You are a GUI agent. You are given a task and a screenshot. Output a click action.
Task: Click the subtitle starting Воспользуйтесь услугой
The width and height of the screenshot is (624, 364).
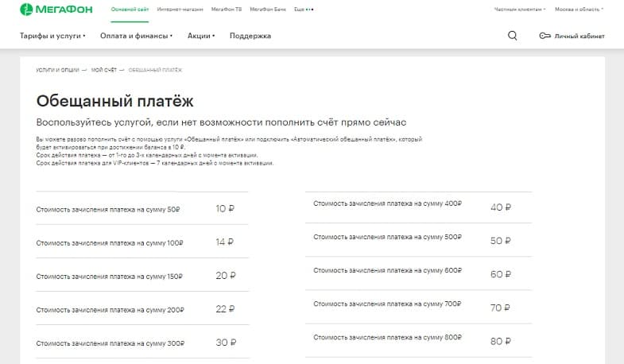click(221, 122)
